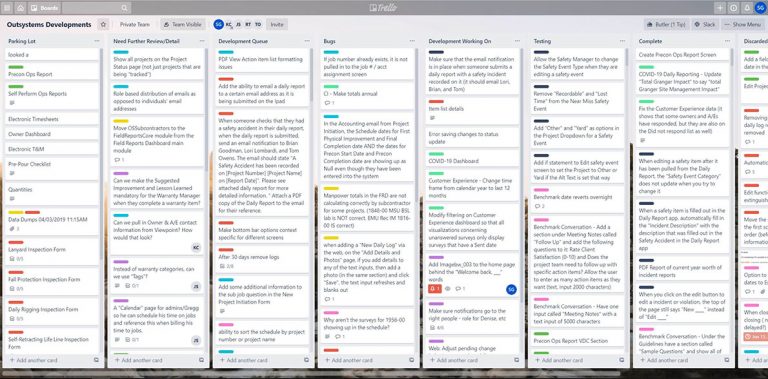Open list menu for Parking Lot
Screen dimensions: 768x379
[x=96, y=41]
